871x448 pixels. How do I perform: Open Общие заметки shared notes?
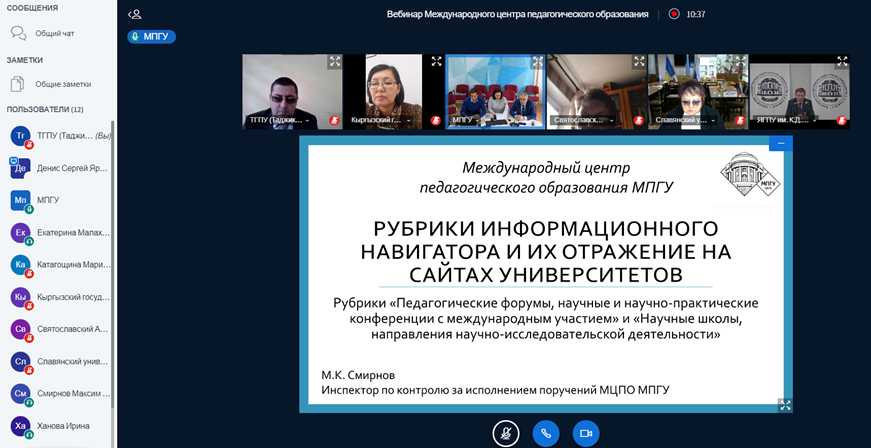pos(56,84)
